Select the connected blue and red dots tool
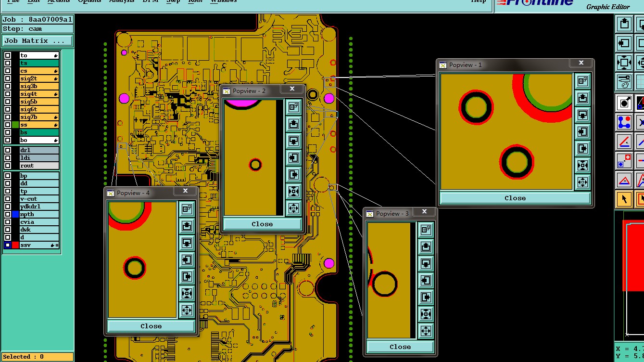Screen dimensions: 644x362 624,122
